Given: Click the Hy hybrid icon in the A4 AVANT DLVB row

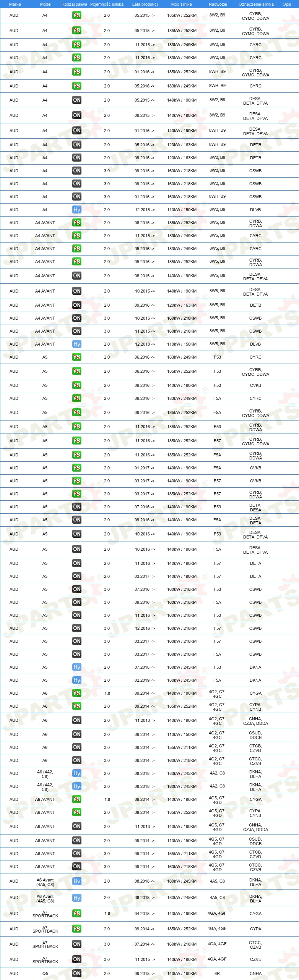Looking at the screenshot, I should tap(77, 344).
